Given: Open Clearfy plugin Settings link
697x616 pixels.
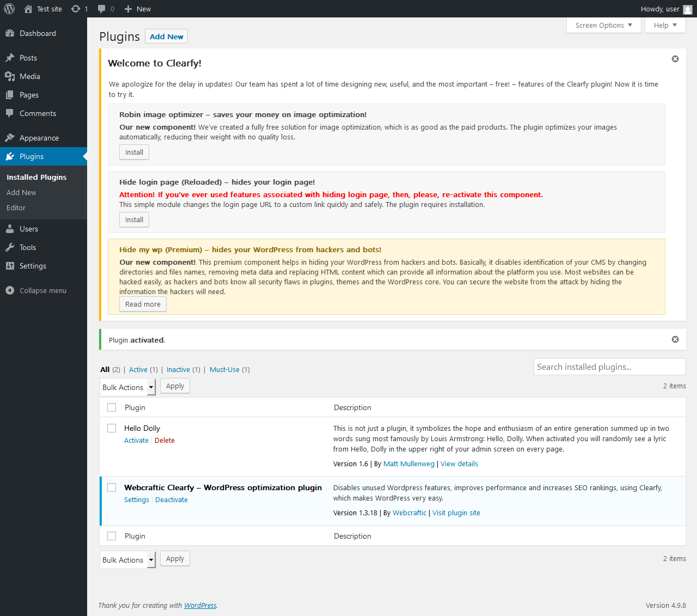Looking at the screenshot, I should pyautogui.click(x=136, y=499).
